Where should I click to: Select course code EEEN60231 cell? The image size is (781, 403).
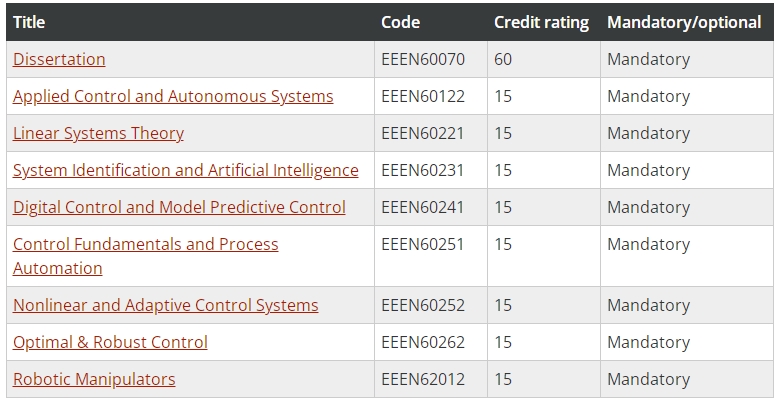coord(431,170)
